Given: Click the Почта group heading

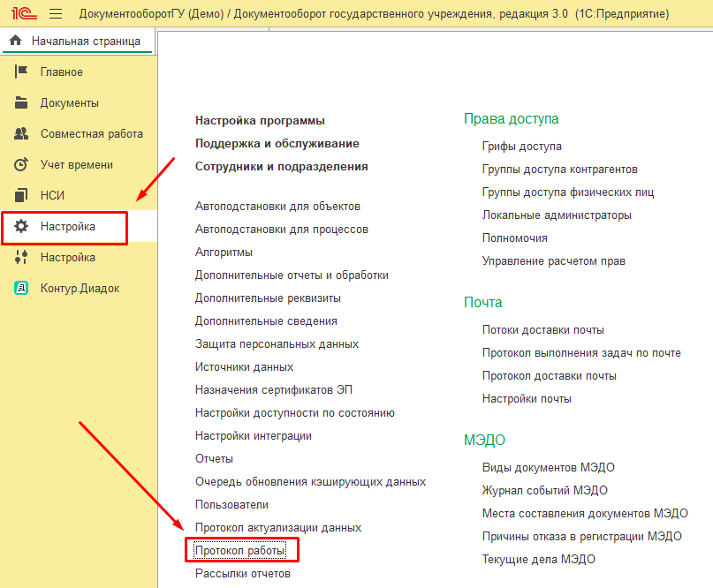Looking at the screenshot, I should [x=483, y=303].
